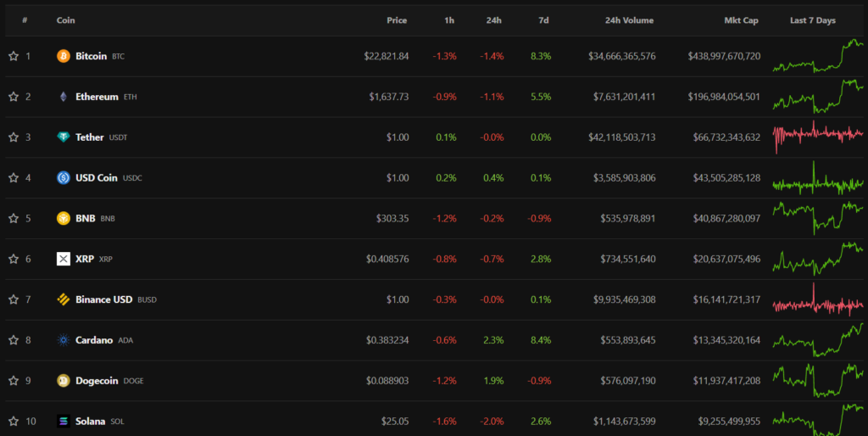This screenshot has height=436, width=868.
Task: Toggle the BNB favorite star
Action: [x=14, y=218]
